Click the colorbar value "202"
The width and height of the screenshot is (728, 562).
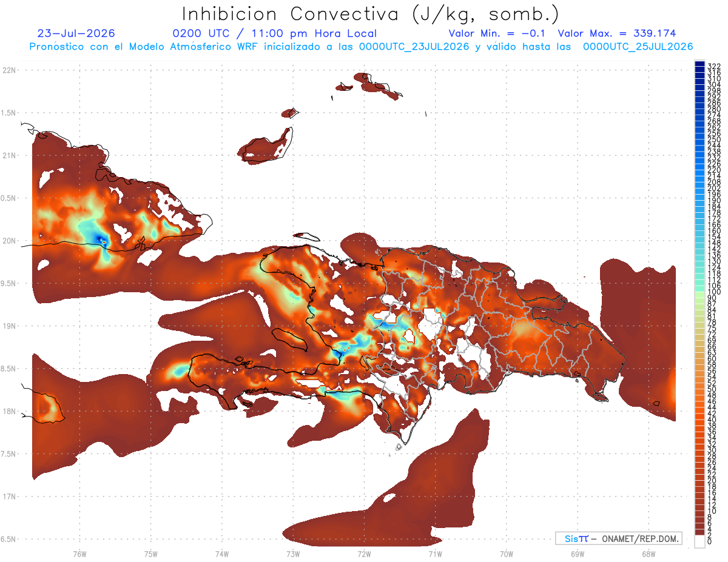click(714, 188)
